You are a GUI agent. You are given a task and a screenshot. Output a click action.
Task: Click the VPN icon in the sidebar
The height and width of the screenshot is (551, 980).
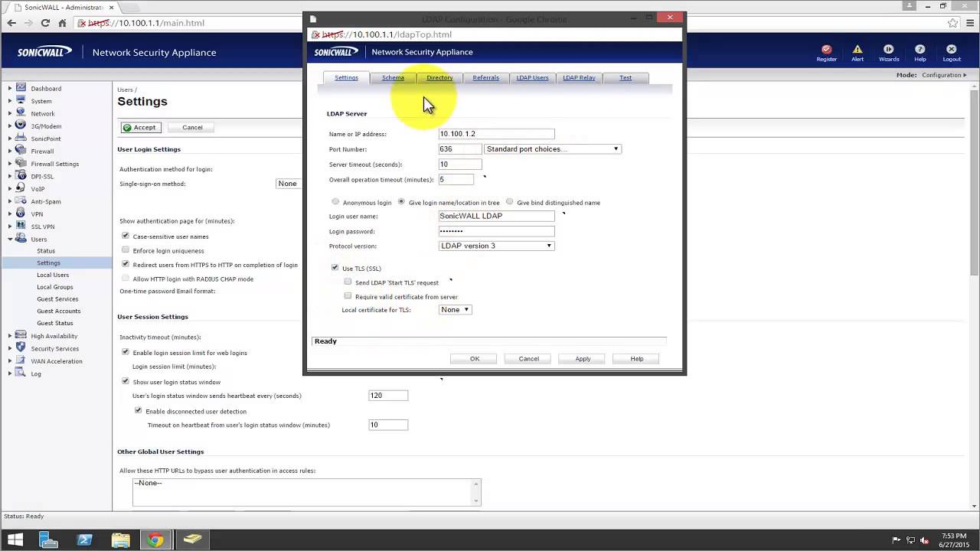coord(21,214)
